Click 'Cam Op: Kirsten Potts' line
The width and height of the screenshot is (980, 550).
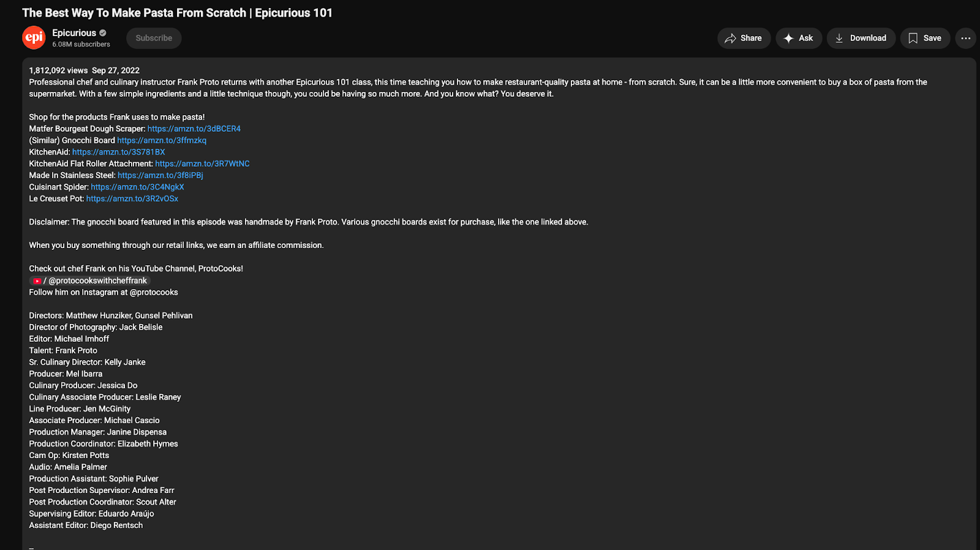pyautogui.click(x=69, y=455)
